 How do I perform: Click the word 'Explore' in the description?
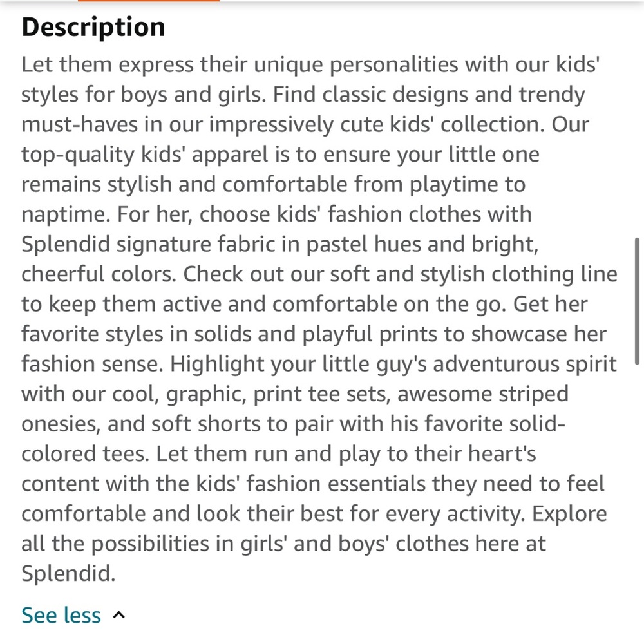tap(569, 514)
